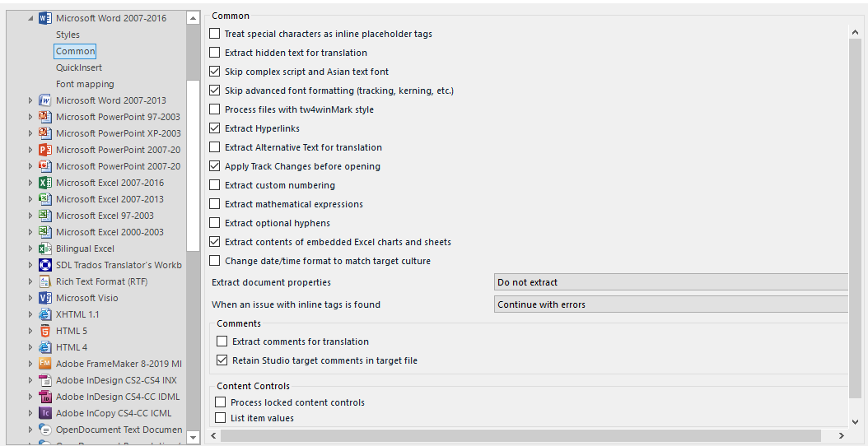Click the Bilingual Excel icon

[x=45, y=249]
